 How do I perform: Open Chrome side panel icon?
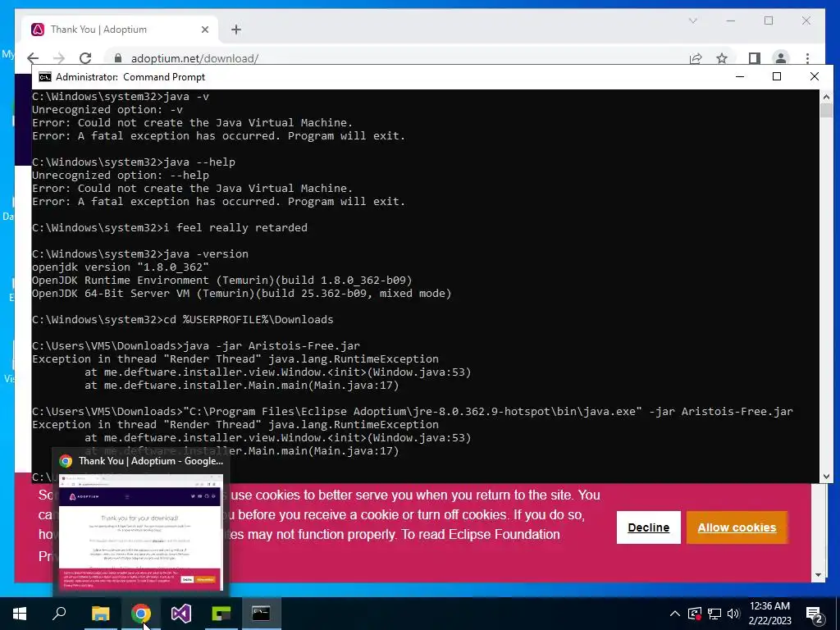pyautogui.click(x=755, y=58)
